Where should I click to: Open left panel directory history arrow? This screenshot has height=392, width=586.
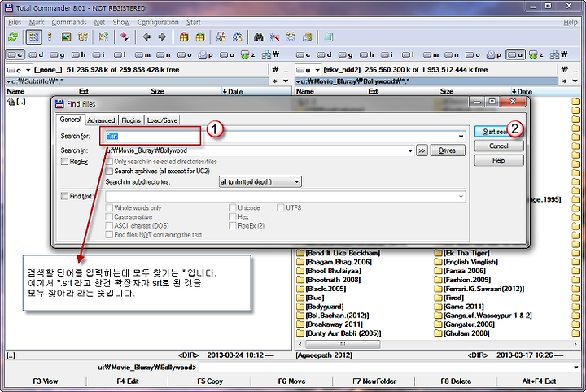click(x=286, y=81)
